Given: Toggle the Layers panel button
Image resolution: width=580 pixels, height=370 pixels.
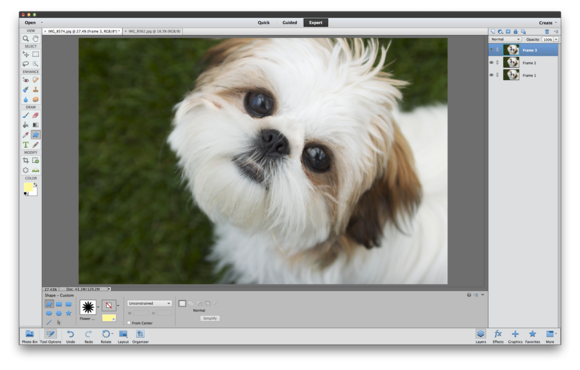Looking at the screenshot, I should [x=480, y=336].
